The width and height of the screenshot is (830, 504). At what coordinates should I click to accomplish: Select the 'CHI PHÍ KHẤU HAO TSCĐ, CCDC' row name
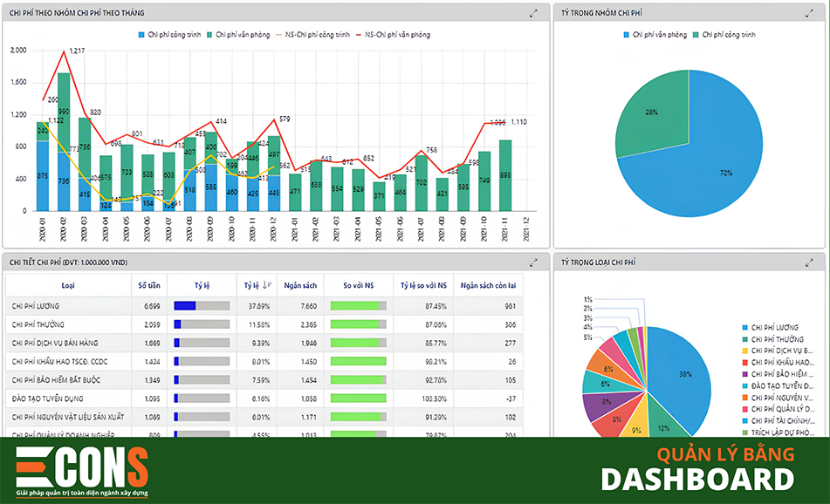[60, 362]
